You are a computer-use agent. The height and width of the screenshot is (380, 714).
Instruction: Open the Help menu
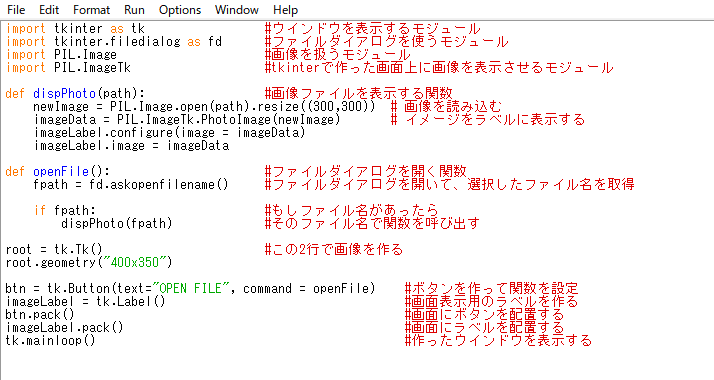286,10
